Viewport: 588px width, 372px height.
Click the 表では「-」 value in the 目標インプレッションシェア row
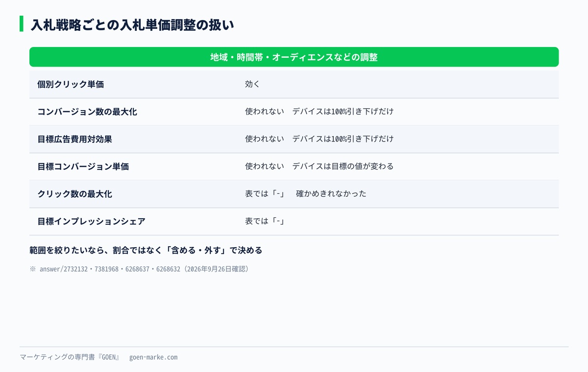(265, 221)
